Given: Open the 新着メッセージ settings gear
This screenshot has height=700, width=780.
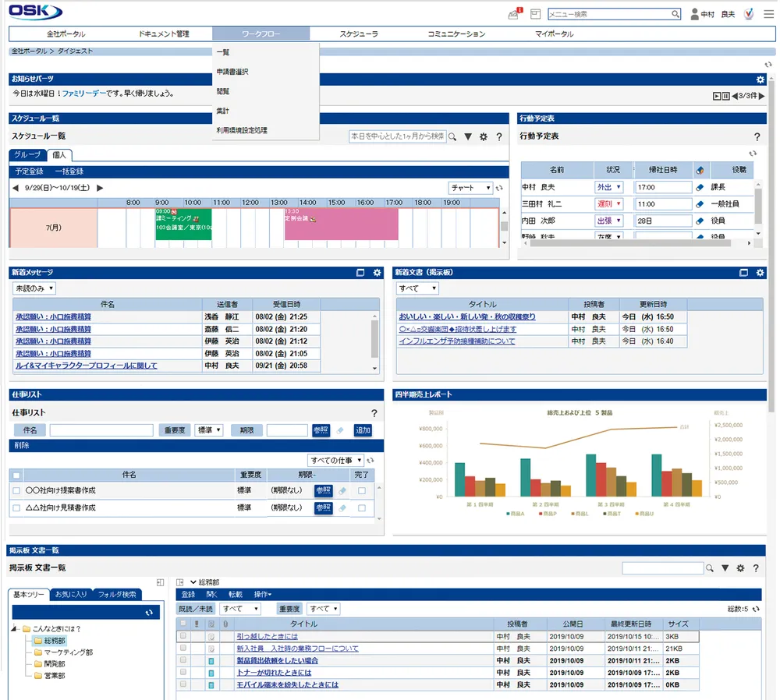Looking at the screenshot, I should [377, 273].
